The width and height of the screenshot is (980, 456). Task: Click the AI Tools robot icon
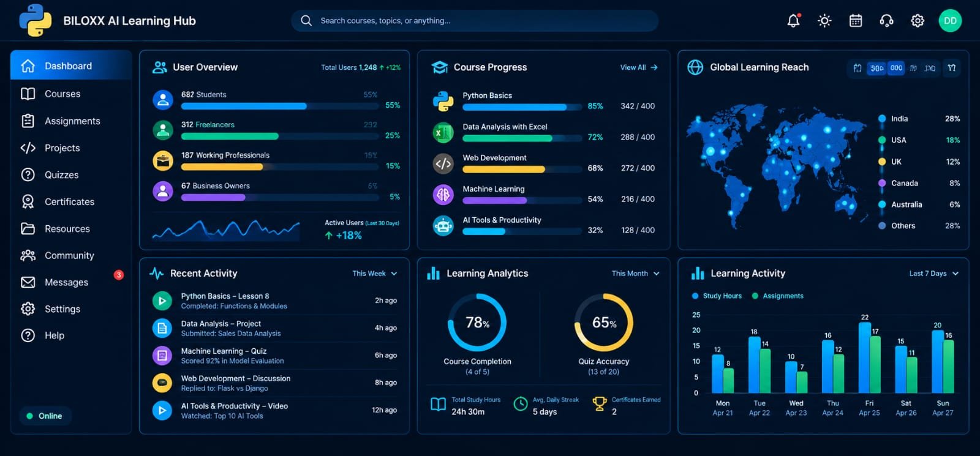coord(443,226)
